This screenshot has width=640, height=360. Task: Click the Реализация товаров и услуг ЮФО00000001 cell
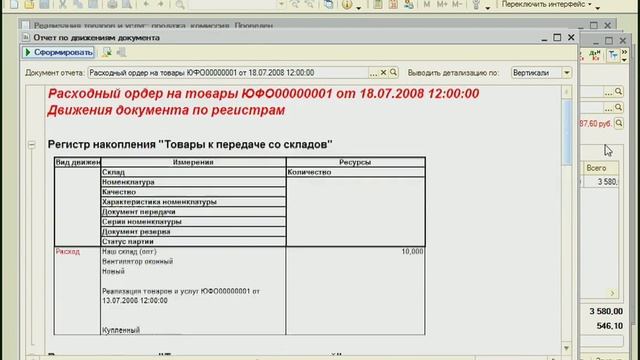tap(181, 296)
